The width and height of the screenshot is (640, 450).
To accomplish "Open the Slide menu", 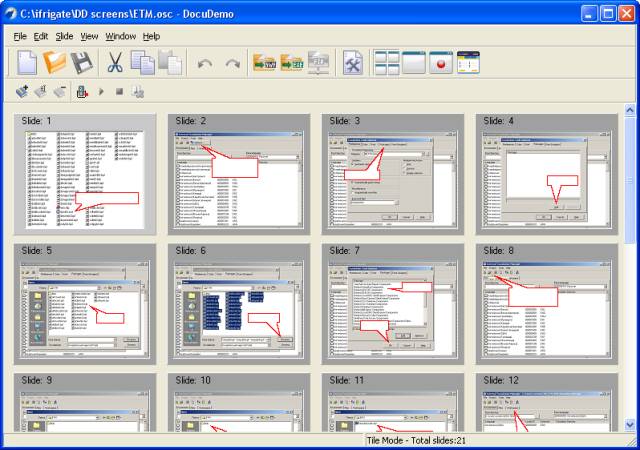I will coord(64,36).
